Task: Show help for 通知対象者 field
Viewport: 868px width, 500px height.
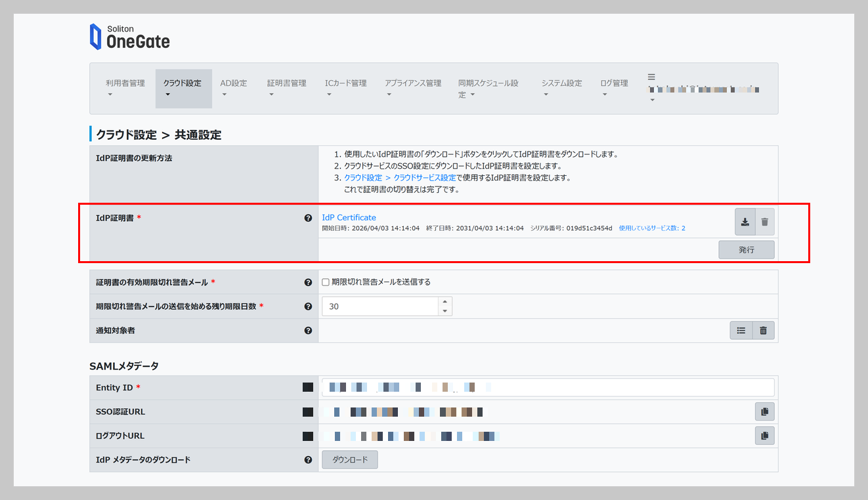Action: (x=308, y=331)
